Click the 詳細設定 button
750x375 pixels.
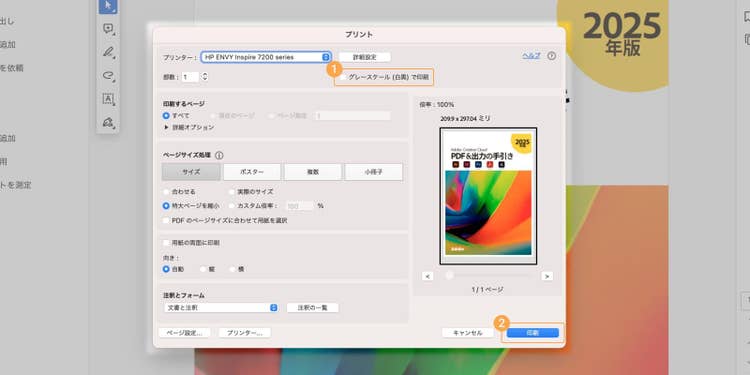[365, 57]
